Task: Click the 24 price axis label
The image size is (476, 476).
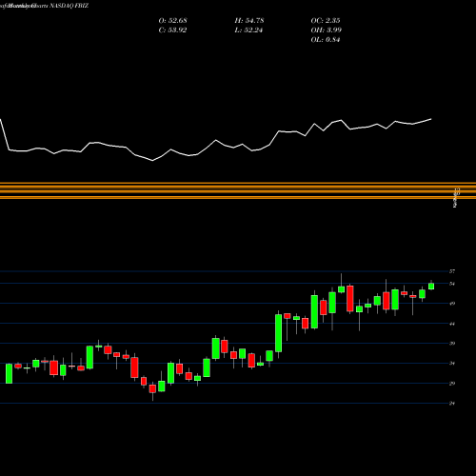Action: [452, 403]
